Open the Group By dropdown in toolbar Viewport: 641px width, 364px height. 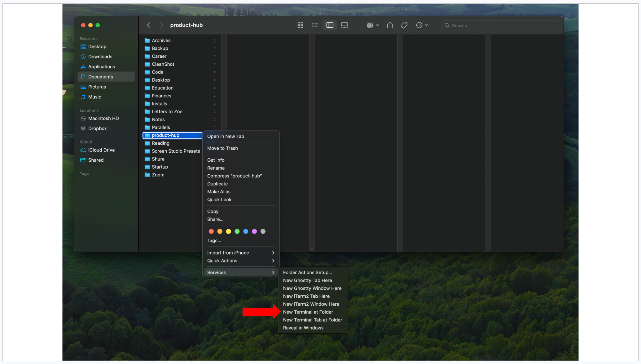(x=373, y=25)
